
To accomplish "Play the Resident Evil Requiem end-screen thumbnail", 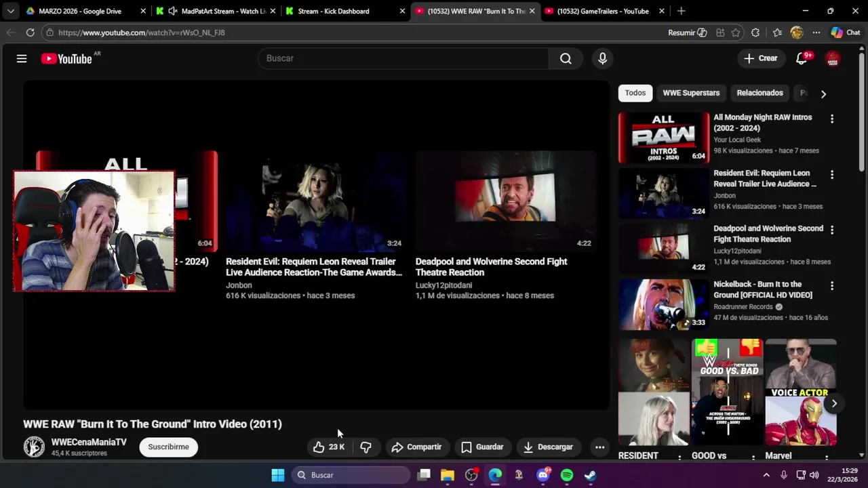I will (316, 201).
